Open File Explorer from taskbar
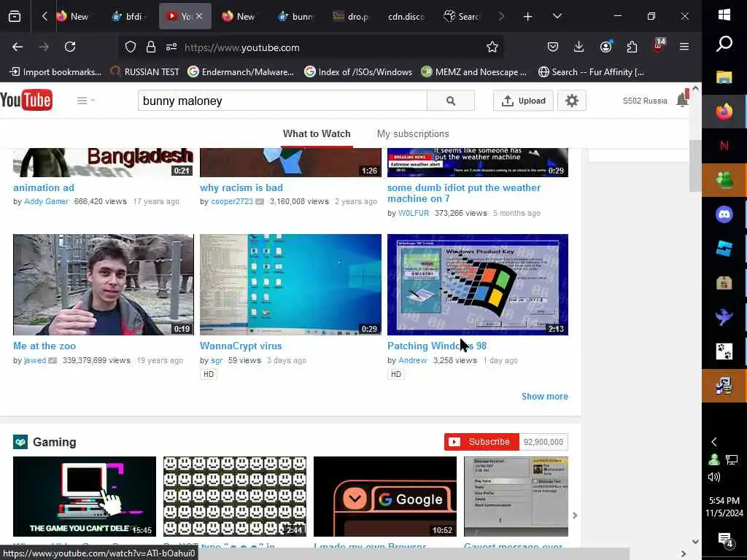747x560 pixels. (724, 77)
